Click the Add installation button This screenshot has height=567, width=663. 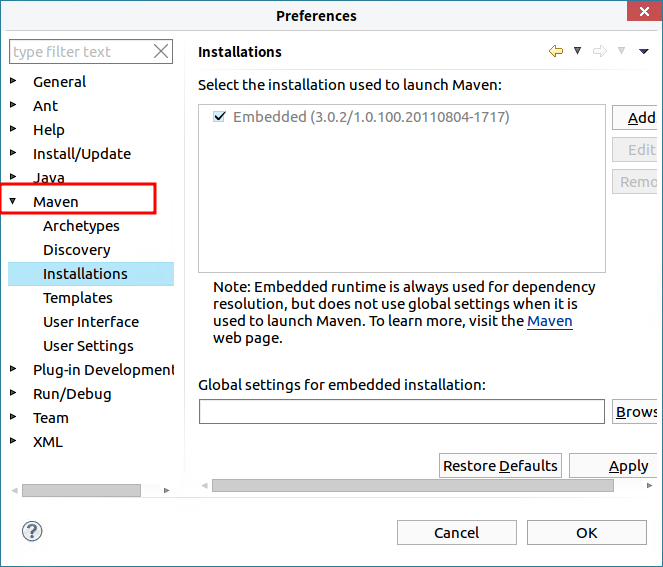pos(635,118)
